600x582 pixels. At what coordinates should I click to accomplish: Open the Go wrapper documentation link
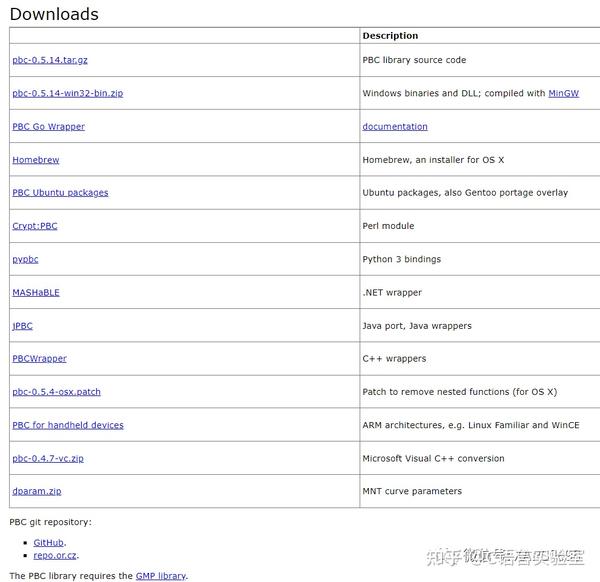pyautogui.click(x=395, y=127)
